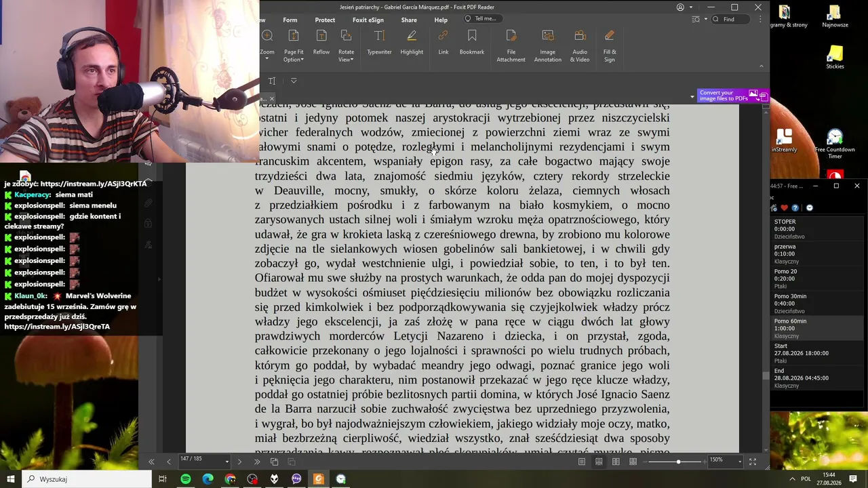Jump to the last page
This screenshot has height=488, width=868.
tap(257, 462)
